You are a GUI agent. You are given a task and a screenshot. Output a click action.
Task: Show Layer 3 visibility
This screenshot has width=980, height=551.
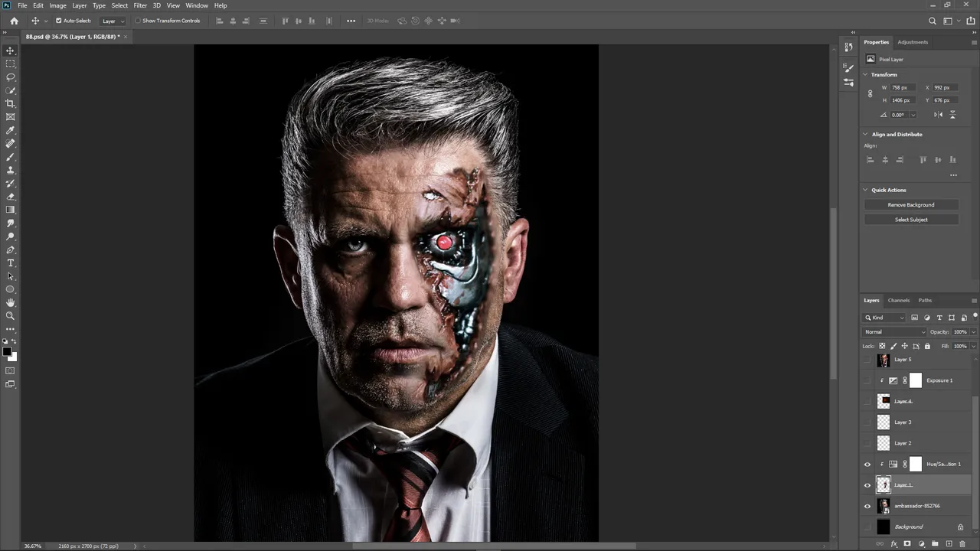(x=867, y=422)
